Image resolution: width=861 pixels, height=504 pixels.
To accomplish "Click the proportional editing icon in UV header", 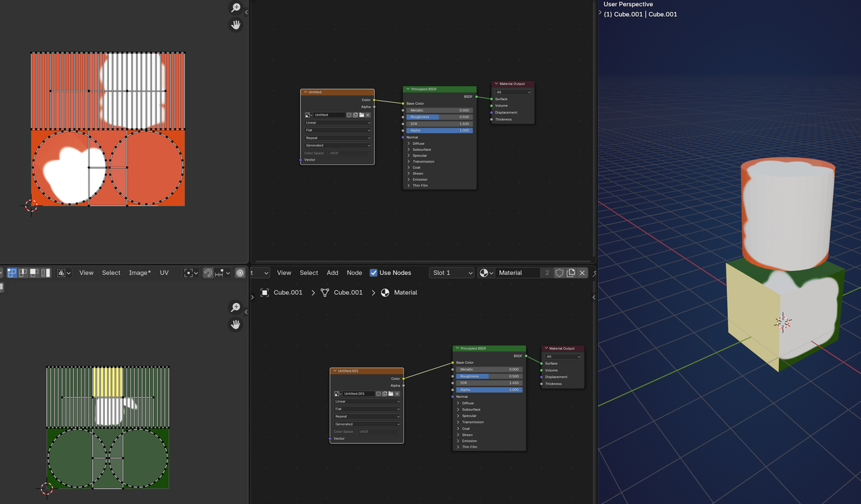I will 240,273.
